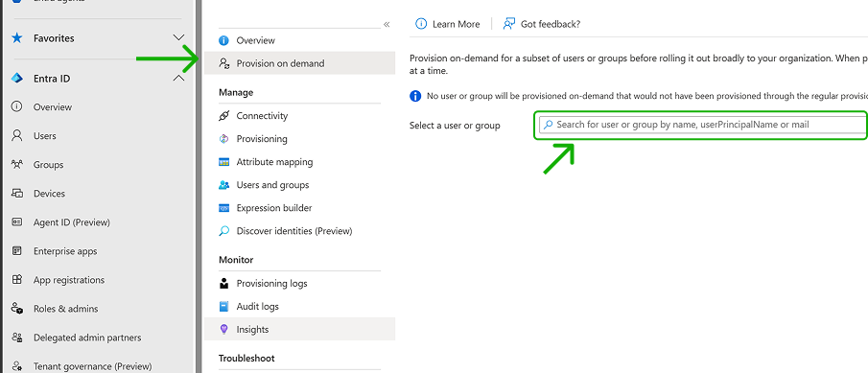Click the Favorites star icon
The width and height of the screenshot is (868, 373).
17,38
